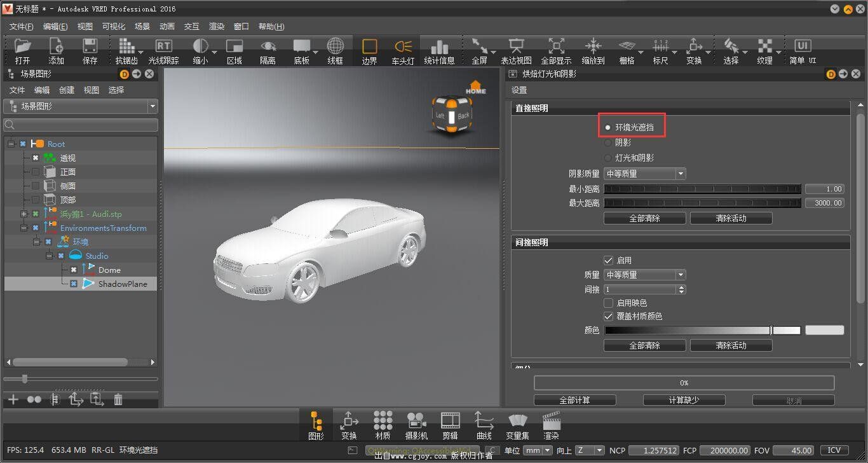Screen dimensions: 868x463
Task: Select 阴影 radio button
Action: (607, 142)
